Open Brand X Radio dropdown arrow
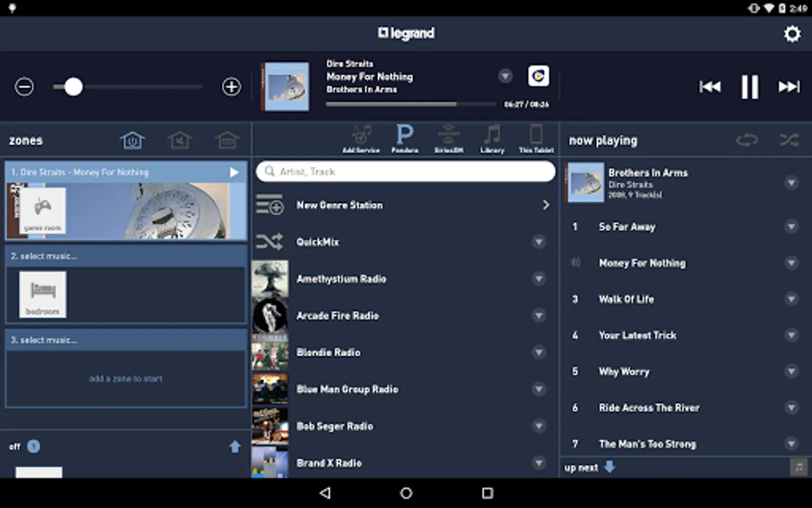Screen dimensions: 812x508 click(539, 463)
